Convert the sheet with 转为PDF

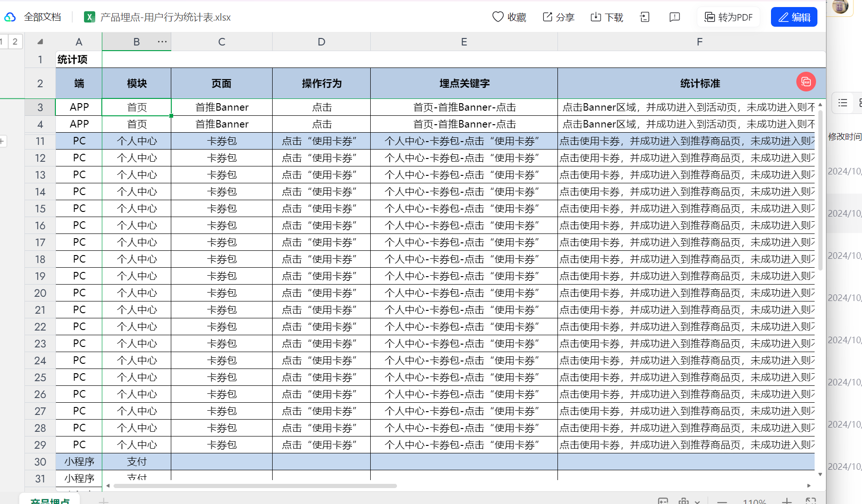(728, 17)
